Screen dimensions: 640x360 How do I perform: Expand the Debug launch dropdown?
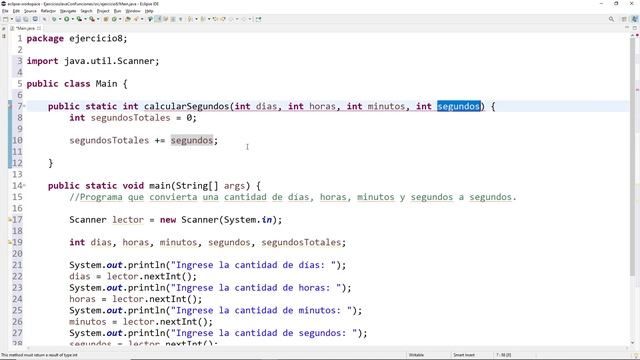point(60,19)
